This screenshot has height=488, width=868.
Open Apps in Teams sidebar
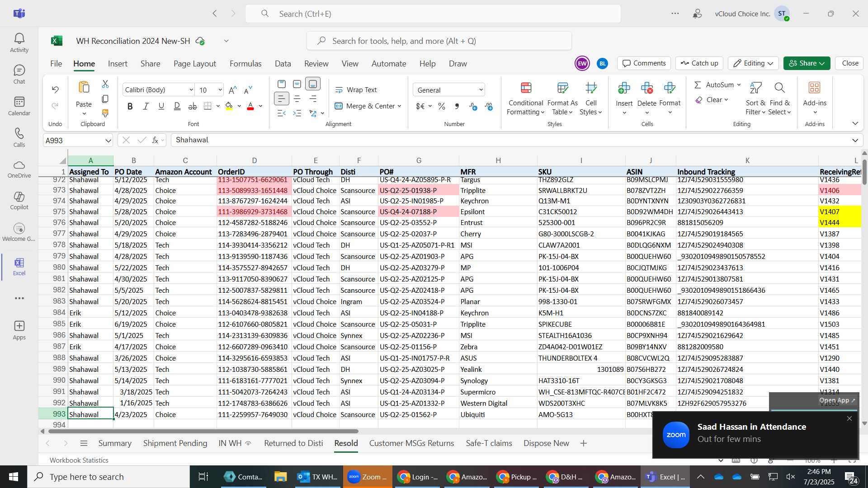point(19,330)
